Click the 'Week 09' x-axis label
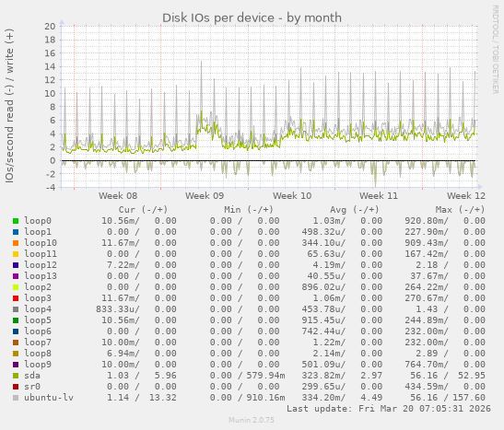 pyautogui.click(x=205, y=195)
